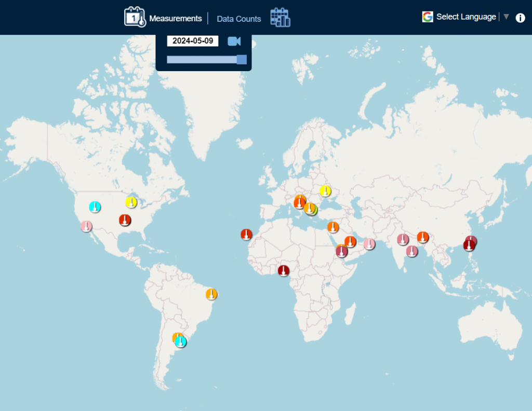Open the Select Language menu
The image size is (532, 411).
pyautogui.click(x=465, y=17)
